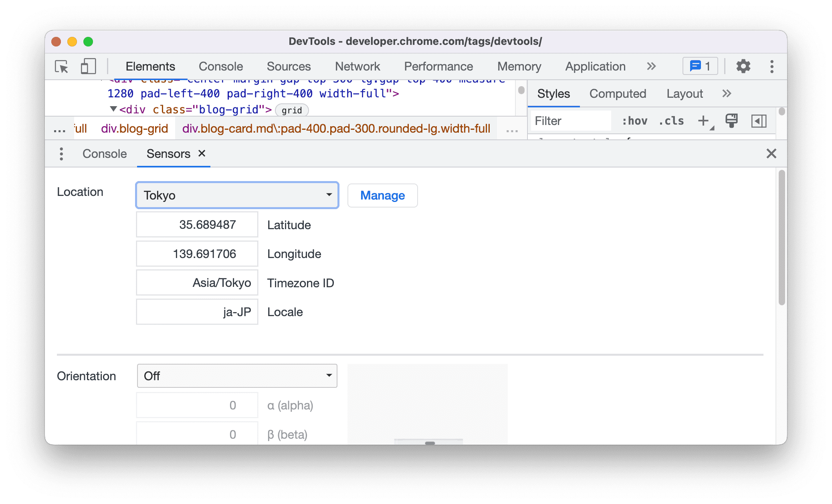
Task: Click the three-dot more options icon
Action: [x=769, y=67]
